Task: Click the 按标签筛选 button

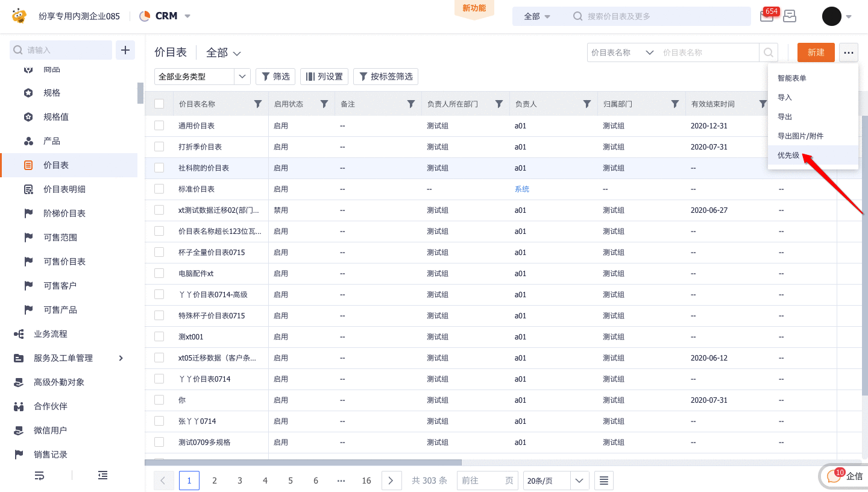Action: [x=386, y=77]
